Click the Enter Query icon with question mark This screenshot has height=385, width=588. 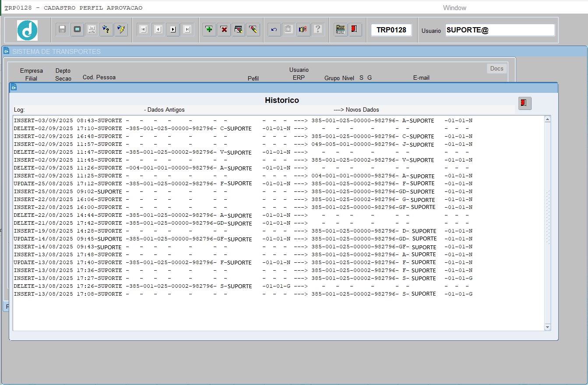coord(106,29)
